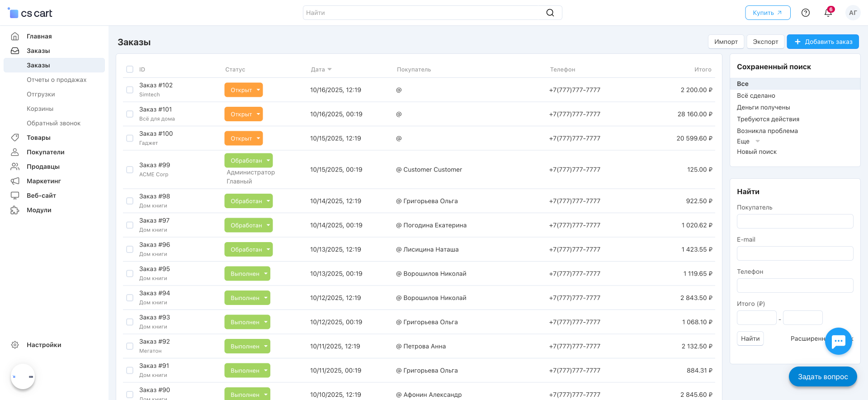
Task: Click the Модули puzzle icon
Action: [15, 210]
